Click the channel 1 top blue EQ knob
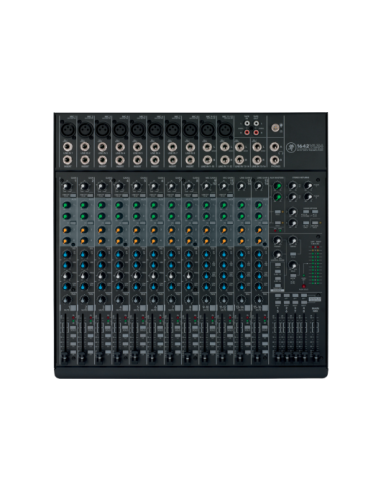 [x=67, y=254]
